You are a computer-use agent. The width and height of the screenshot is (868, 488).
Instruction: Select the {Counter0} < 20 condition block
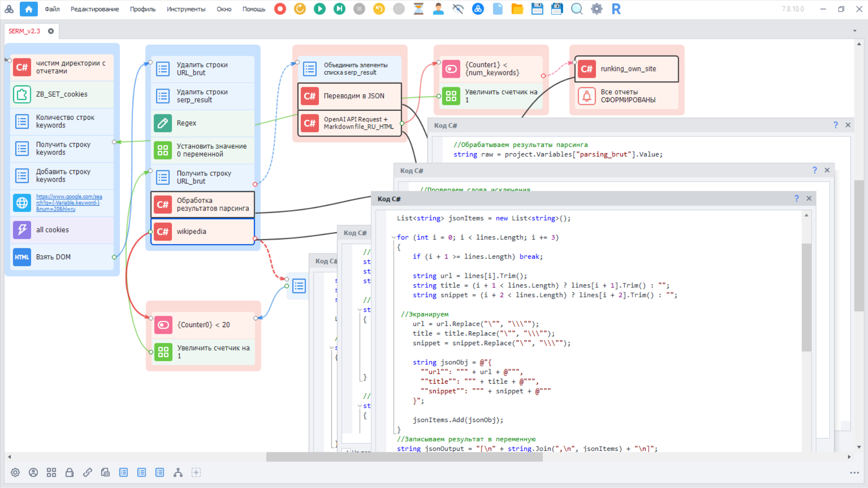(203, 325)
